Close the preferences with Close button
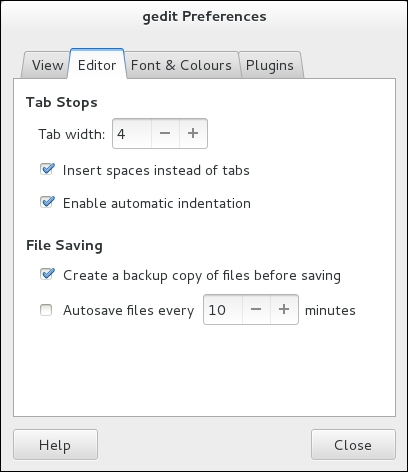Screen dimensions: 408x472 point(353,445)
